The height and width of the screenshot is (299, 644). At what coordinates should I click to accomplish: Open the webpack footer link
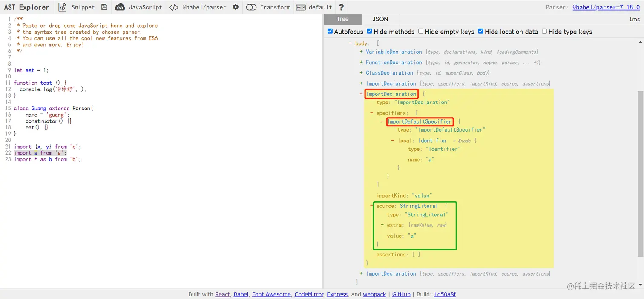point(374,294)
